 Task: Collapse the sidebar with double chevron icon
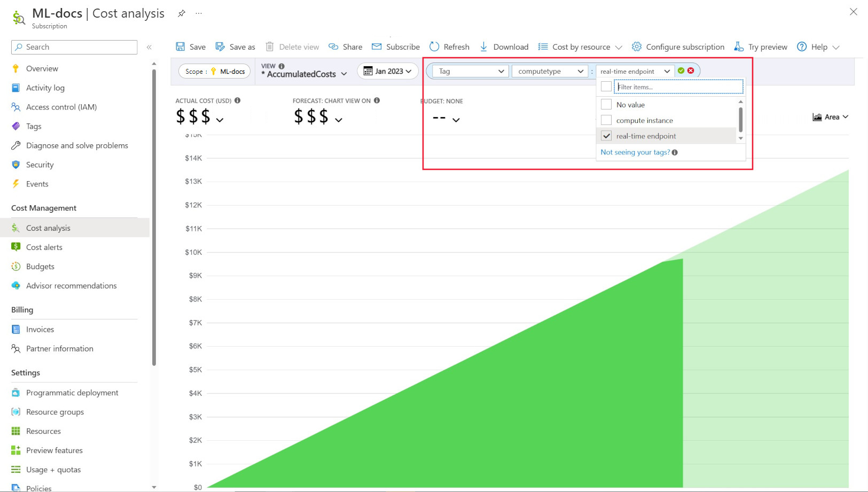149,47
